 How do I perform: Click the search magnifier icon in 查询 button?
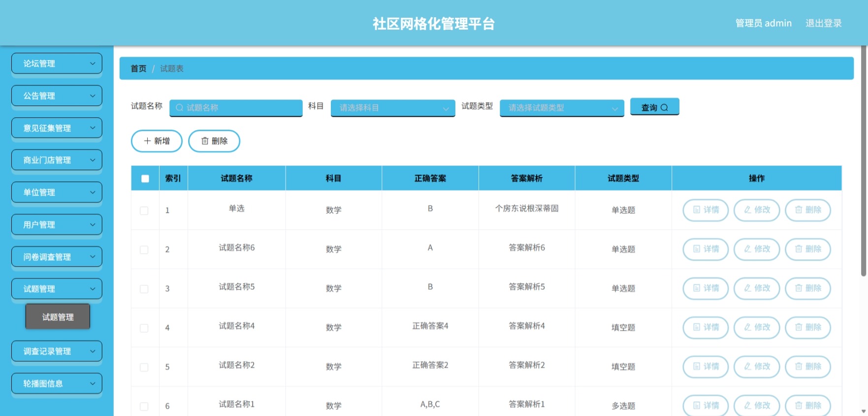[664, 107]
